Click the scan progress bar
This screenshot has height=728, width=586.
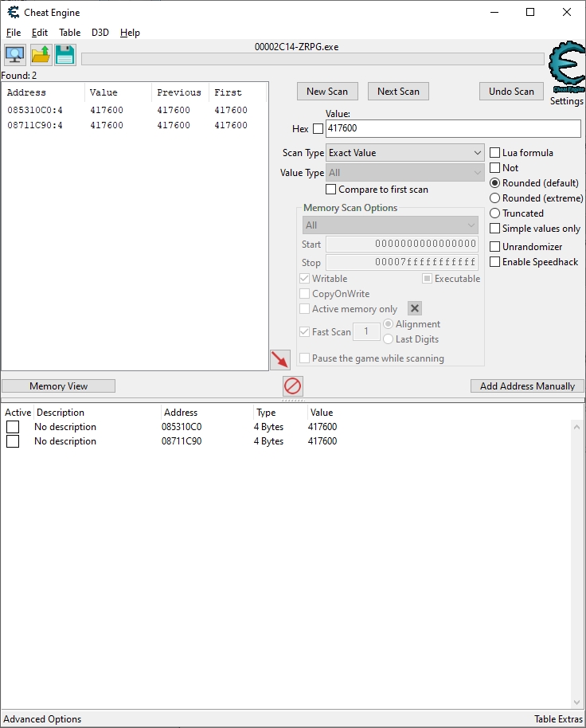[x=313, y=59]
